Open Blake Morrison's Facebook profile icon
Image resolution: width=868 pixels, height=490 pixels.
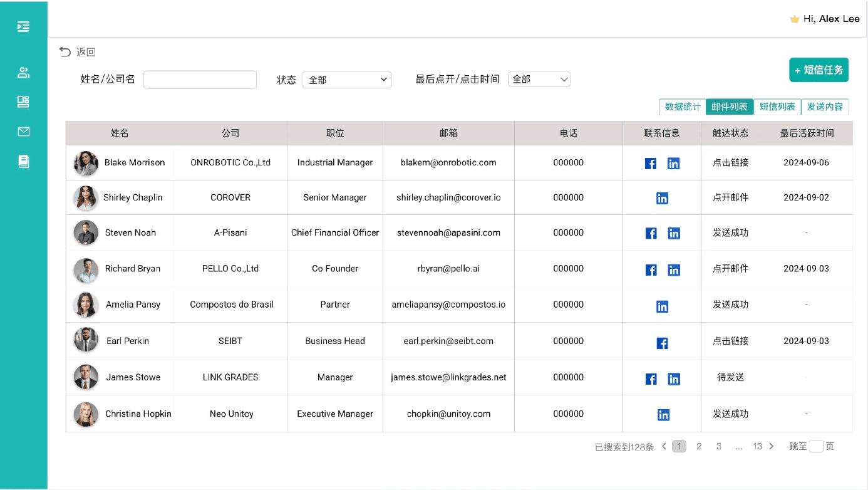pos(651,163)
